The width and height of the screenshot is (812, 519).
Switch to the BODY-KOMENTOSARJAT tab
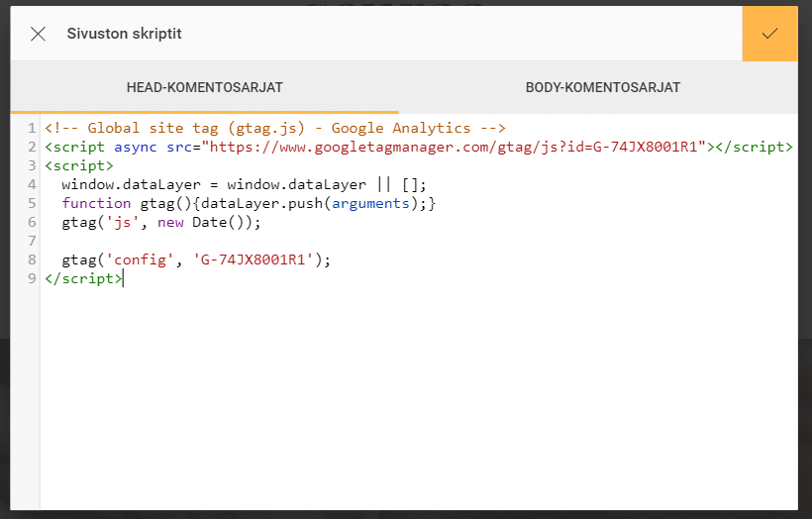coord(602,88)
